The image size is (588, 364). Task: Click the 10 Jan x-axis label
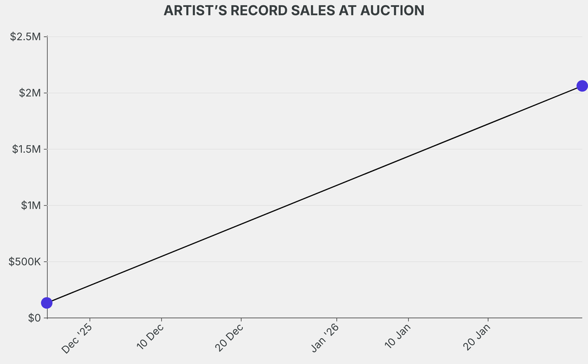tap(398, 336)
